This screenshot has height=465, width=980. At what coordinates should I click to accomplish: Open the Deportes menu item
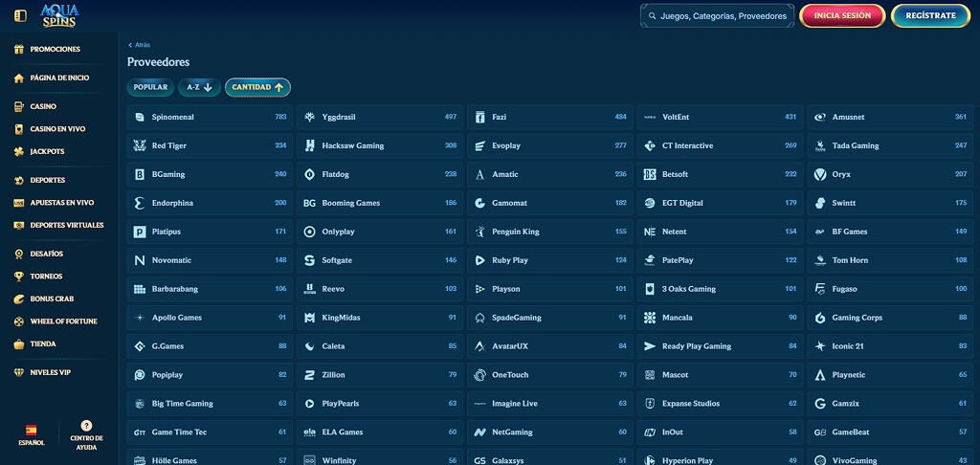point(48,181)
